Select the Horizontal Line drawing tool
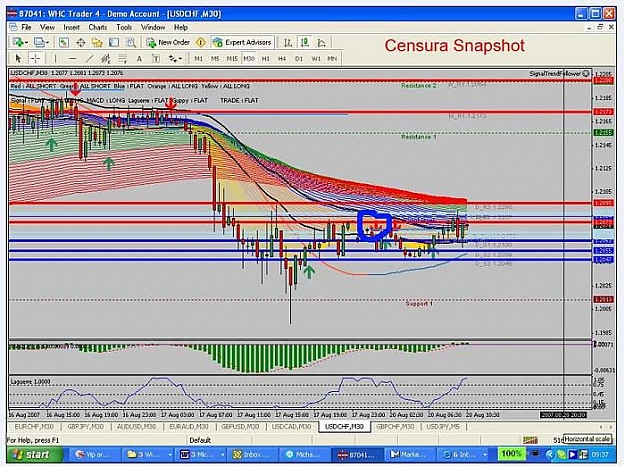625x467 pixels. pos(72,59)
